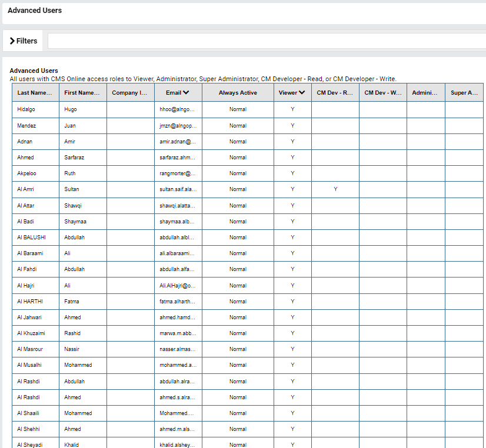Click last name Al Amri
This screenshot has width=486, height=448.
coord(25,189)
